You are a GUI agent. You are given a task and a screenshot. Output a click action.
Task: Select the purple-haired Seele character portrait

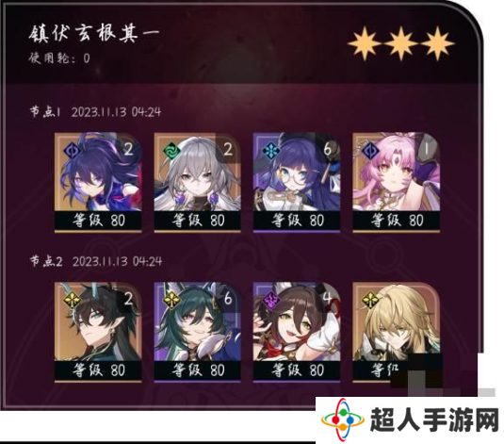[98, 173]
